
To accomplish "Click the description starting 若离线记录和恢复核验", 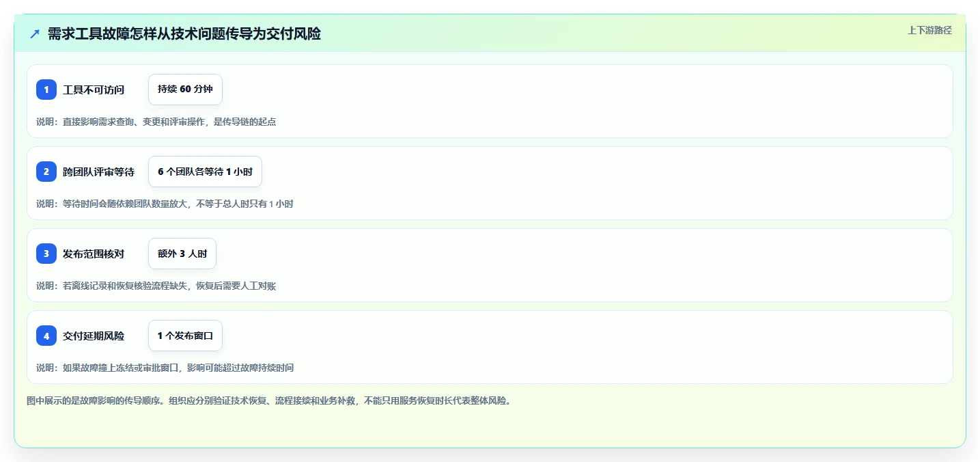I will [156, 286].
